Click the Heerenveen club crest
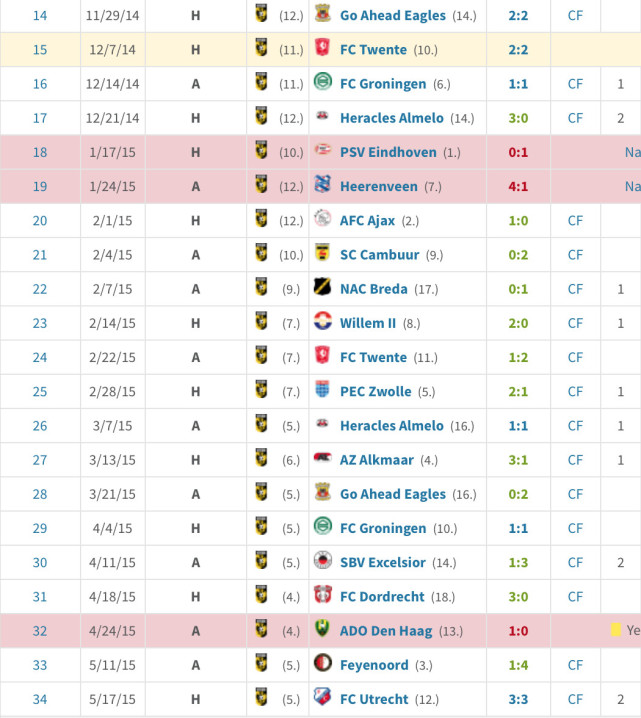The height and width of the screenshot is (718, 641). [x=322, y=186]
